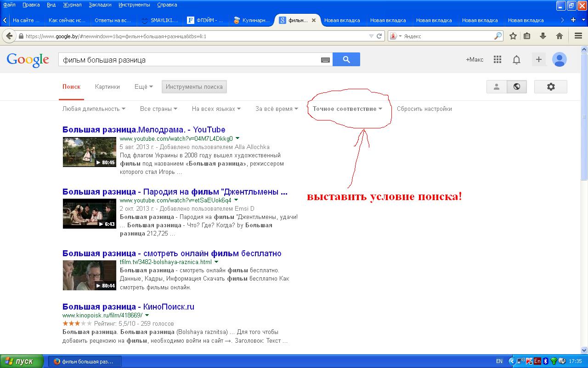Open the green arrow next to tfilm.tv URL

pyautogui.click(x=216, y=262)
